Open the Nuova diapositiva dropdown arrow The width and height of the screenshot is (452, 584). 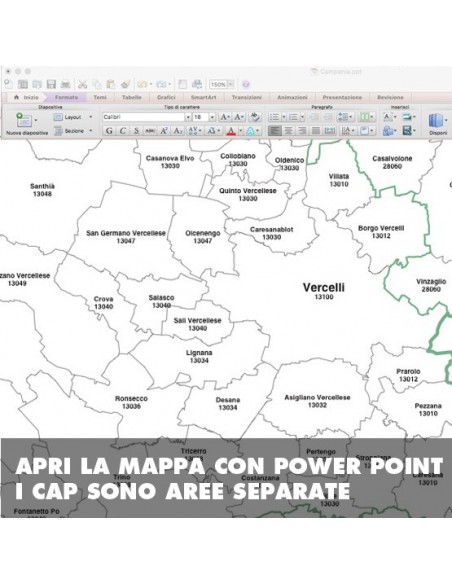36,120
